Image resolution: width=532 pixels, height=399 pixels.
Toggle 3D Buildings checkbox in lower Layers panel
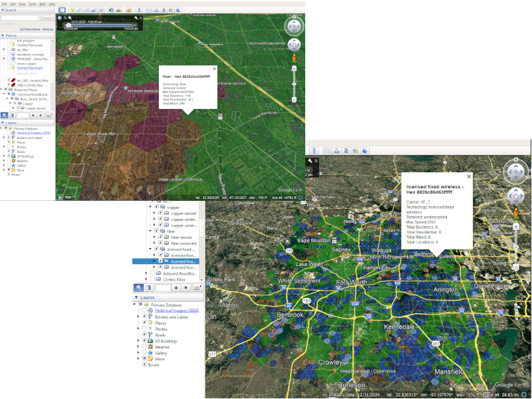[144, 340]
